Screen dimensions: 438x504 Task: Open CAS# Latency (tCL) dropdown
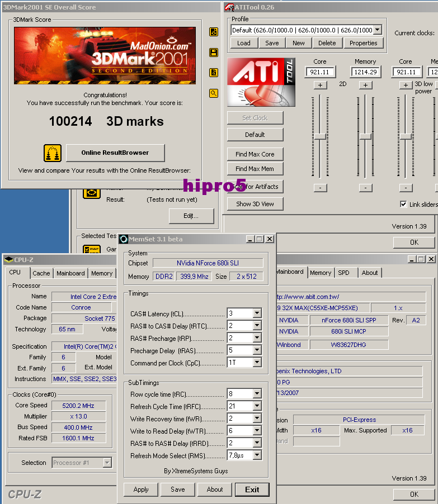[257, 313]
